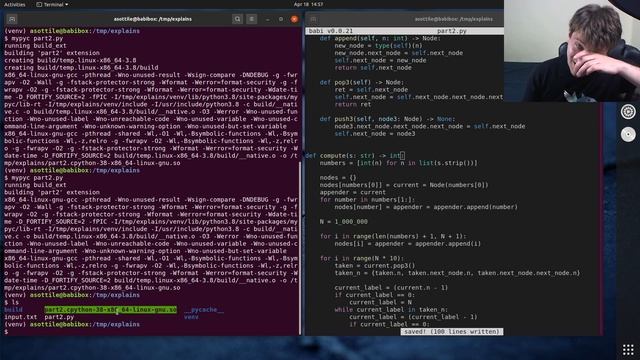Click 'creating build/temp.linux-x86_64-3.8' line

tap(70, 60)
